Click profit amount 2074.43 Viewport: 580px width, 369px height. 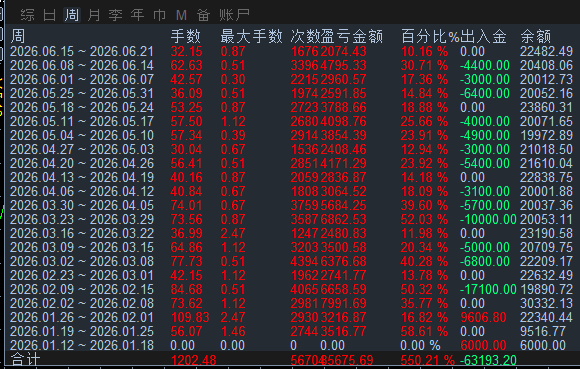point(343,51)
